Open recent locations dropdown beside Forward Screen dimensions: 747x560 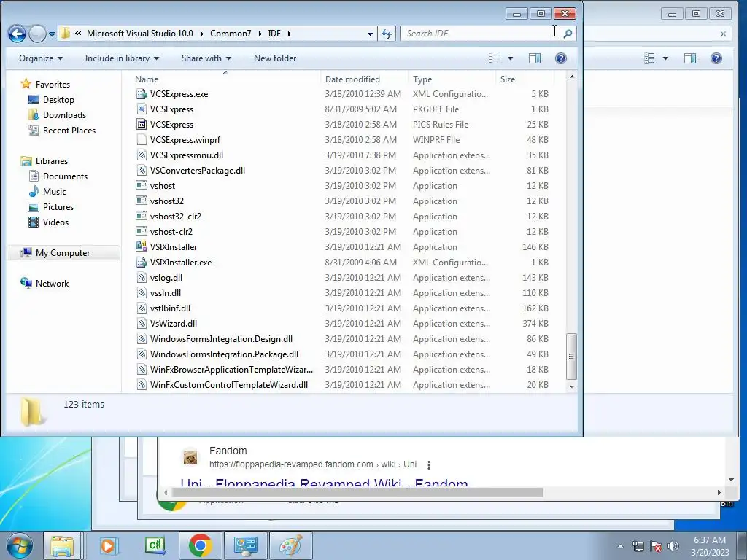click(x=52, y=34)
